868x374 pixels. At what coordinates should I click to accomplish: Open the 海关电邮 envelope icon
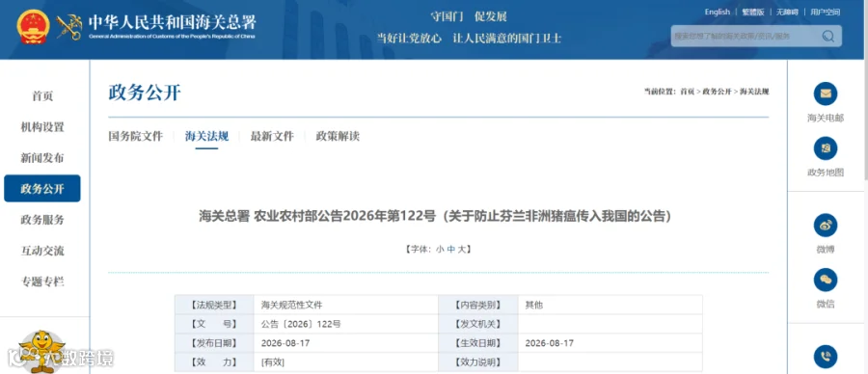click(x=826, y=93)
